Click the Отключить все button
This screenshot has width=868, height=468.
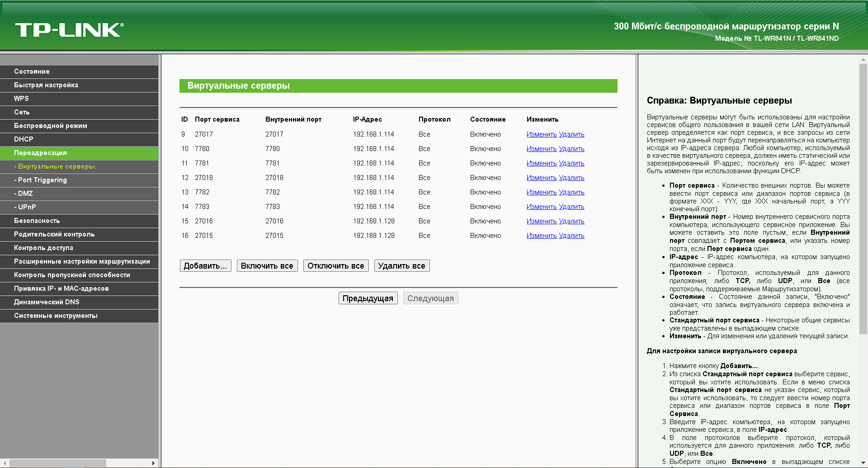click(336, 266)
